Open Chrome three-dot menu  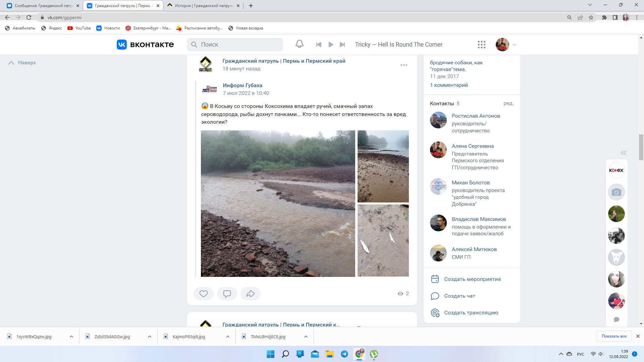(x=637, y=17)
